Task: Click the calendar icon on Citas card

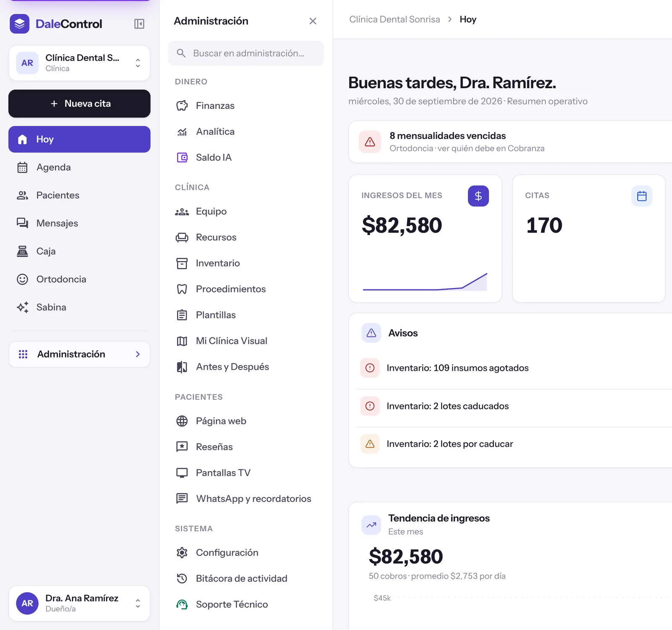Action: [642, 196]
